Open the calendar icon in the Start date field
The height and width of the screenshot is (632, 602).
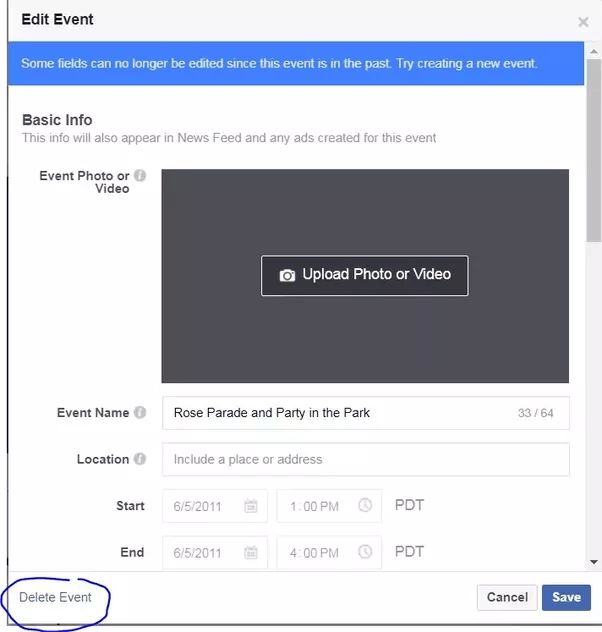[x=251, y=506]
